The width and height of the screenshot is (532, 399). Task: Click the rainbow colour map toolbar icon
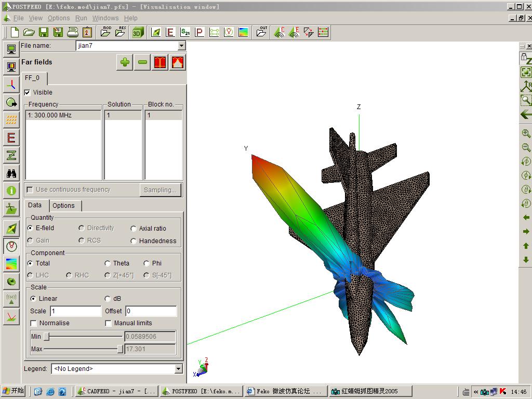coord(243,32)
